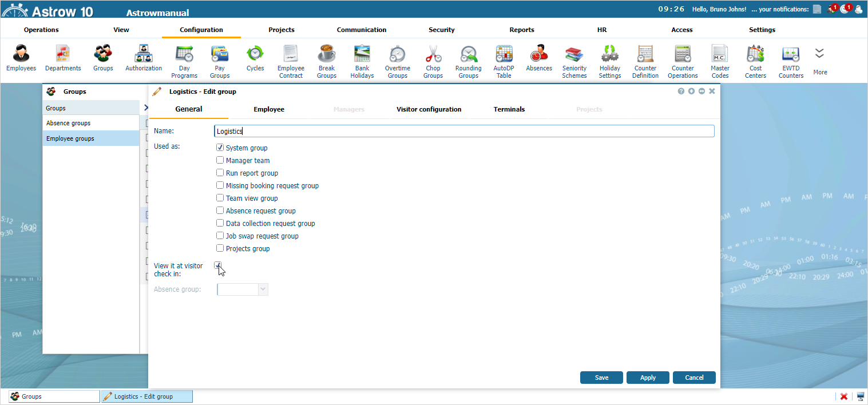Switch to the Terminals tab
The height and width of the screenshot is (405, 868).
[509, 109]
